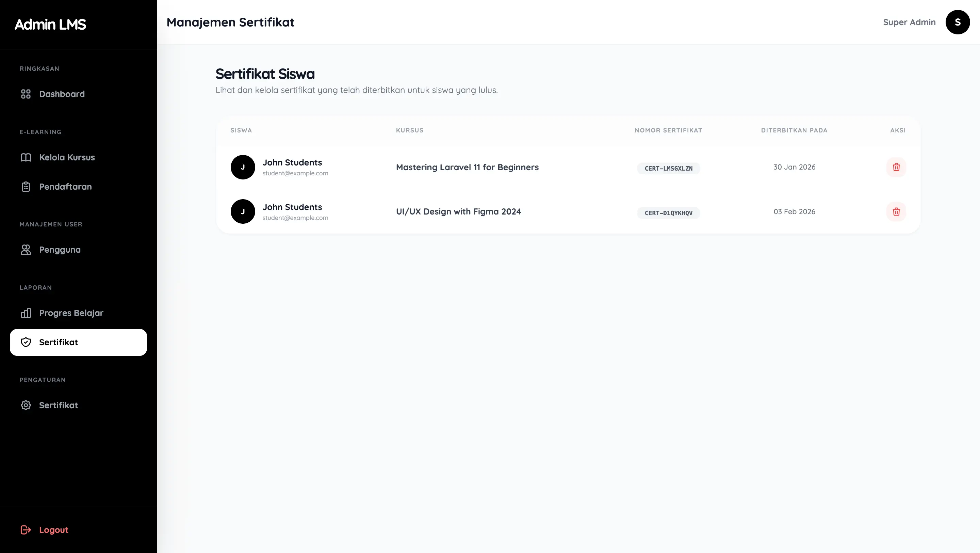Delete the UI/UX Design Figma certificate
The height and width of the screenshot is (553, 980).
click(x=896, y=211)
